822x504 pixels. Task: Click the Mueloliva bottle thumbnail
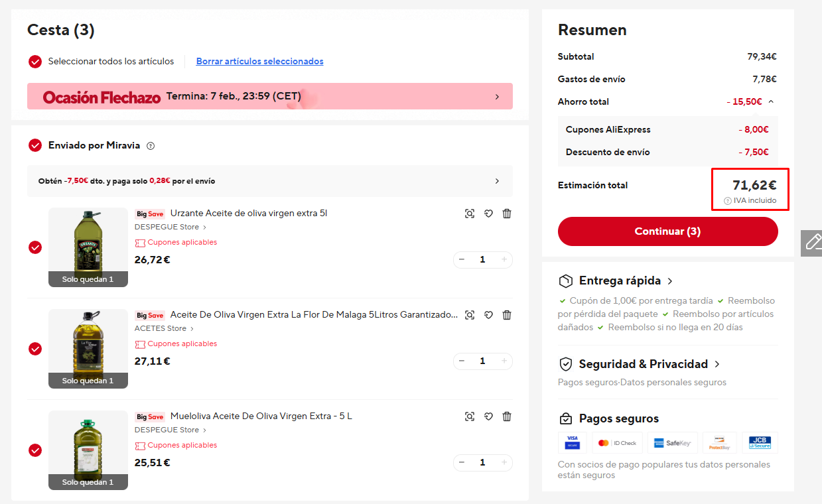88,450
